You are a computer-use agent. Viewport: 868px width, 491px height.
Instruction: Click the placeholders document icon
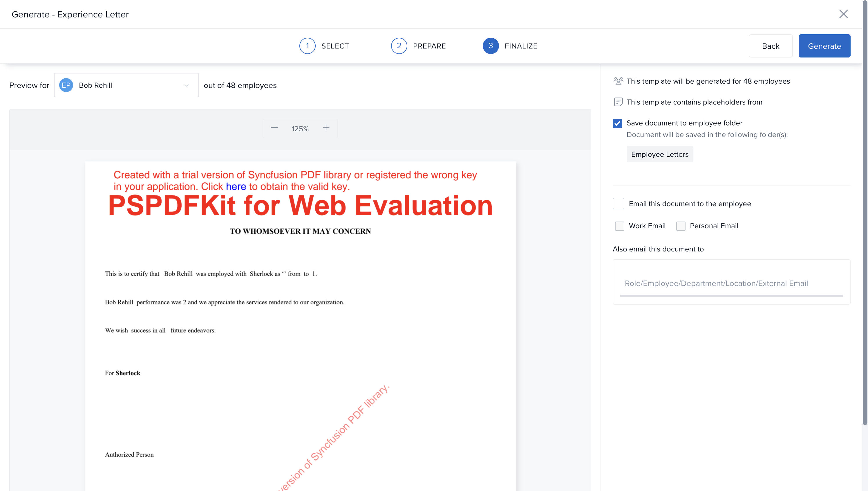click(x=618, y=102)
